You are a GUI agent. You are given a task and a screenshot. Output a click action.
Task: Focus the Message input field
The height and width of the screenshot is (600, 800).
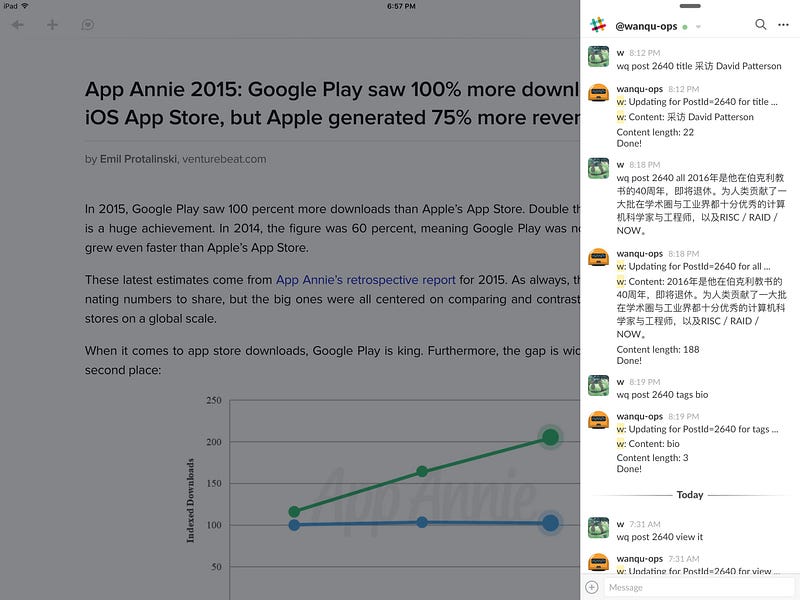click(698, 587)
